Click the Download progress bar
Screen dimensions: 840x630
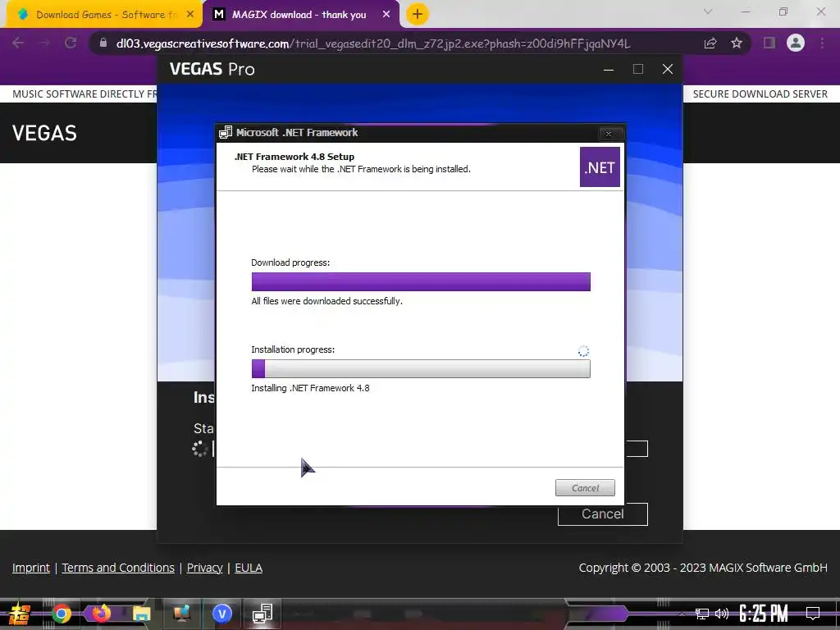coord(421,282)
